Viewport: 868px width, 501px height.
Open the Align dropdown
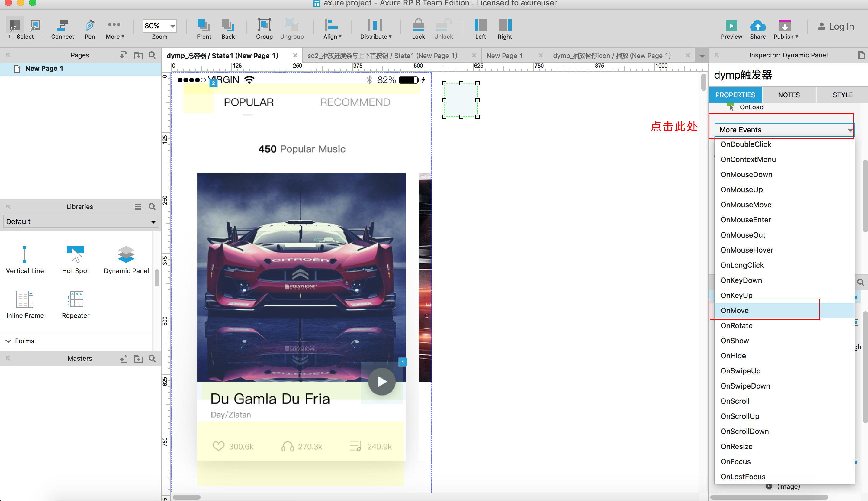tap(332, 29)
